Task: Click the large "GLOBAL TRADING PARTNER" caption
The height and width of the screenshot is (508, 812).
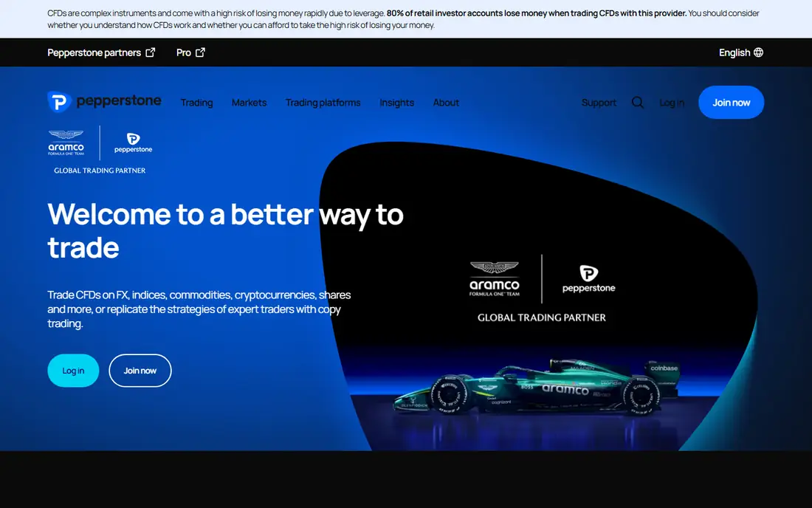Action: pos(542,317)
